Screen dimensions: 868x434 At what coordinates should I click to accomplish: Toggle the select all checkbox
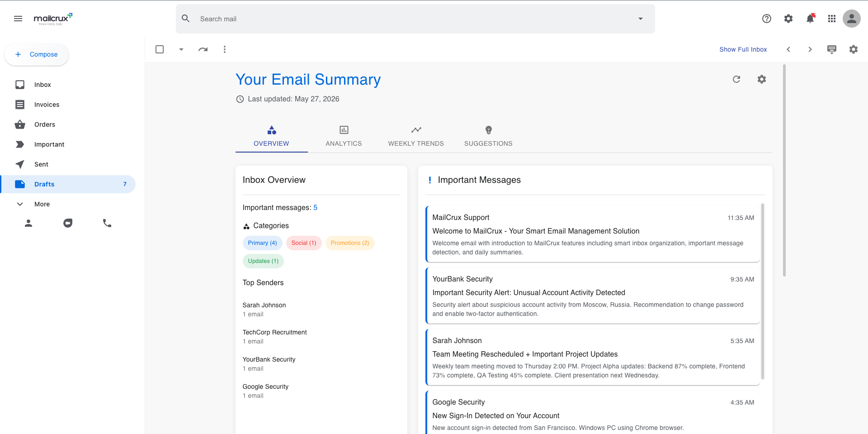pos(160,49)
